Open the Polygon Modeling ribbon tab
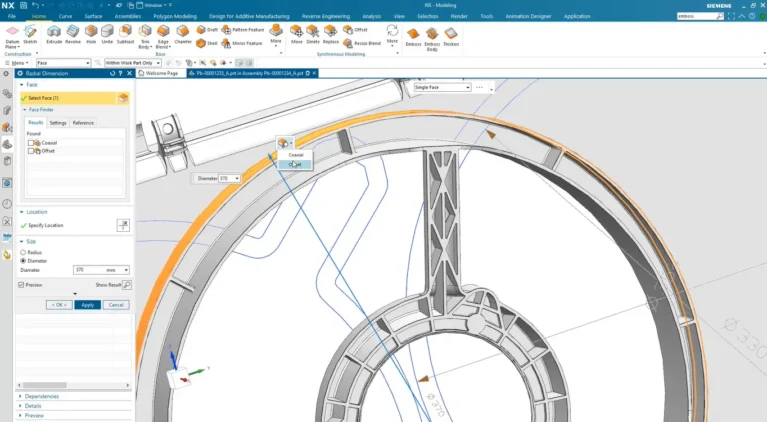The width and height of the screenshot is (767, 422). pyautogui.click(x=175, y=16)
